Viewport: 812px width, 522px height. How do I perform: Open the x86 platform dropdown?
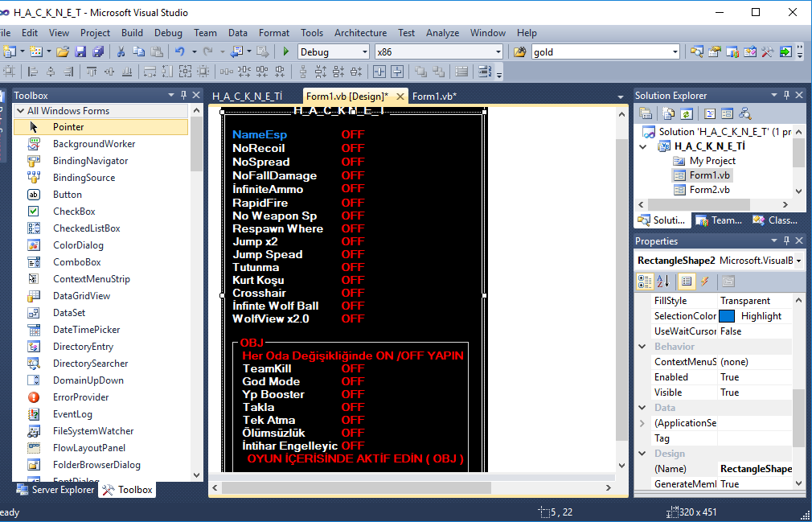click(x=498, y=51)
